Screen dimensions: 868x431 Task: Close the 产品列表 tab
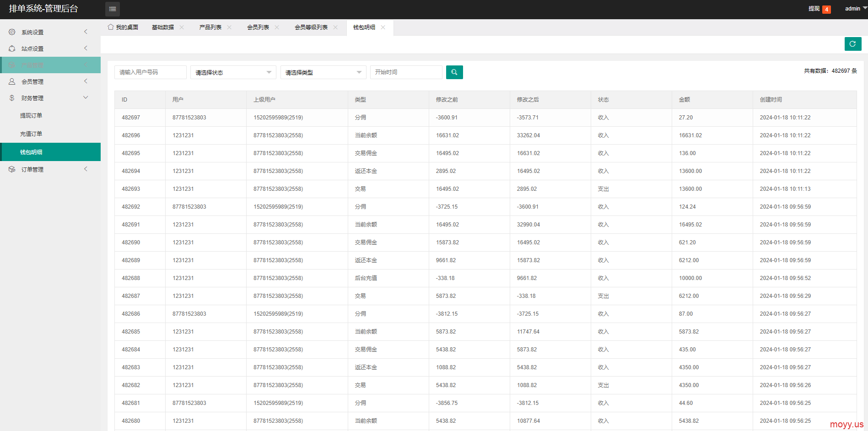pos(229,27)
